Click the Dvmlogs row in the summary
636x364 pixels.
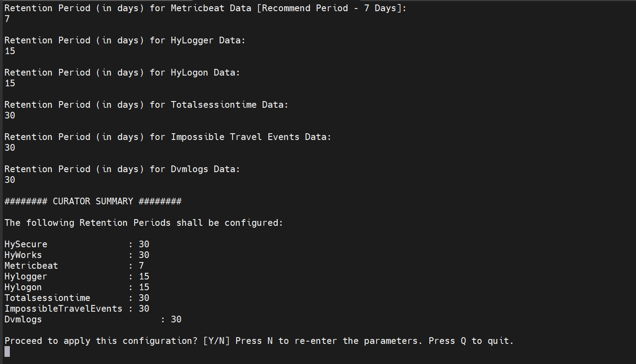pyautogui.click(x=93, y=319)
